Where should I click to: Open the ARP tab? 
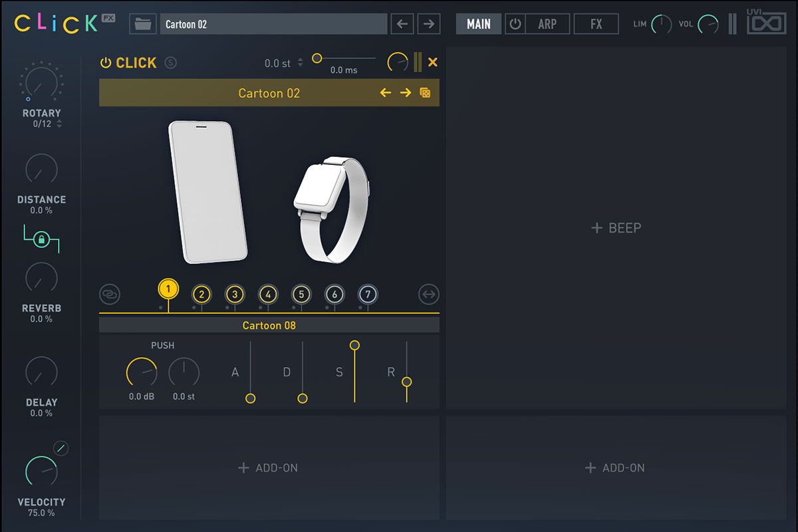[x=547, y=24]
